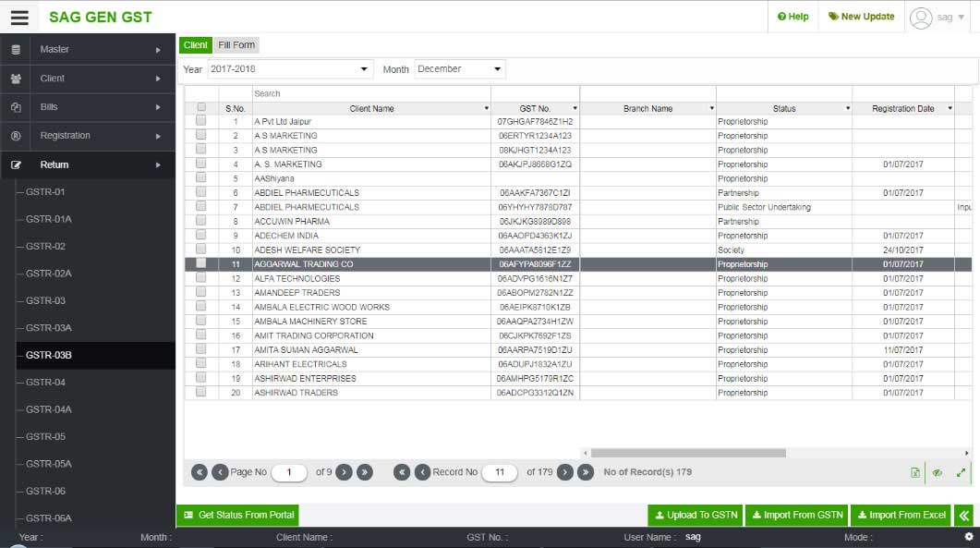This screenshot has width=980, height=548.
Task: Jump to last record arrow
Action: 586,472
